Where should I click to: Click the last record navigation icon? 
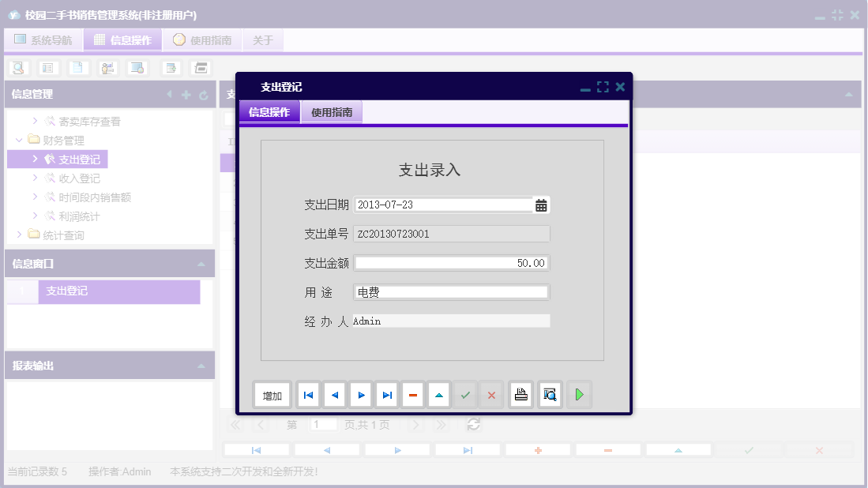(387, 394)
